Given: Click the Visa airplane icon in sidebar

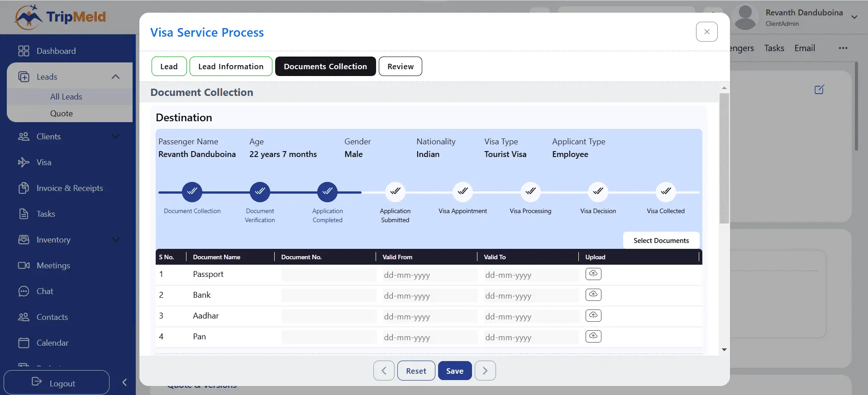Looking at the screenshot, I should 24,162.
